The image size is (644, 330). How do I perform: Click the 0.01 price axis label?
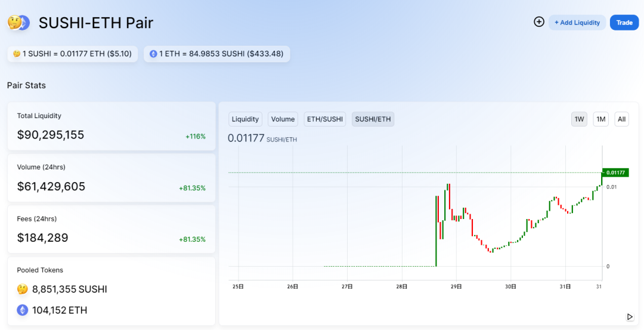pyautogui.click(x=612, y=187)
